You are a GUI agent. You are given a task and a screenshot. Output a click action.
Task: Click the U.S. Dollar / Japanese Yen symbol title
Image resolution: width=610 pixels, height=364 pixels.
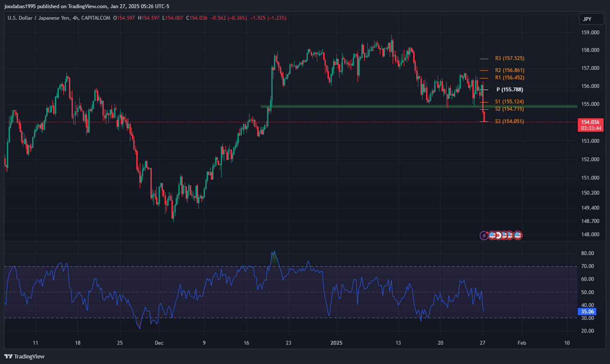click(39, 18)
